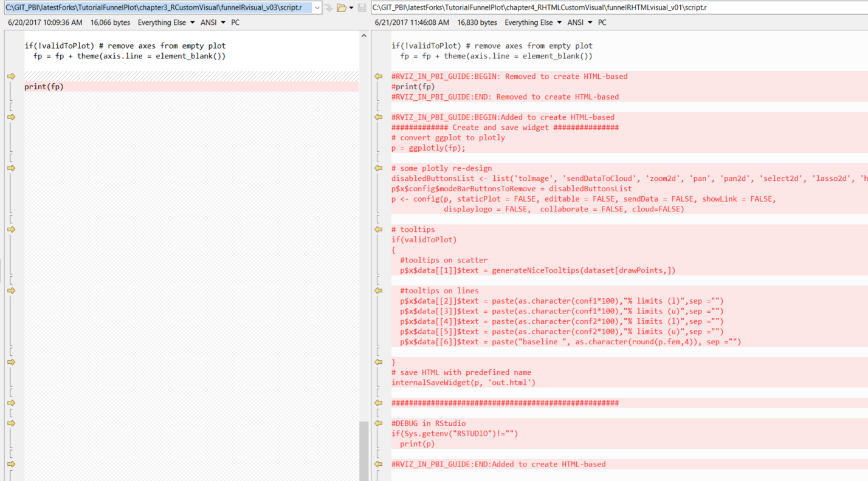
Task: Click the greyed save disk icon
Action: point(362,8)
